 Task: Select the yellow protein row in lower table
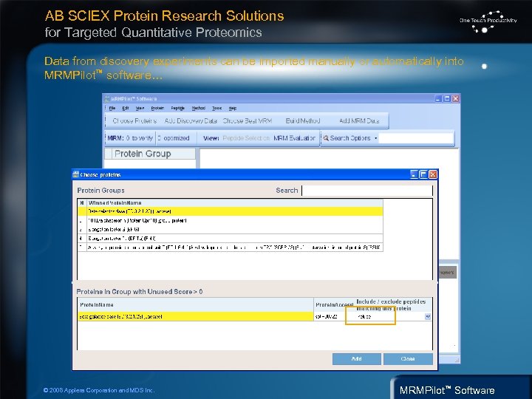point(195,316)
